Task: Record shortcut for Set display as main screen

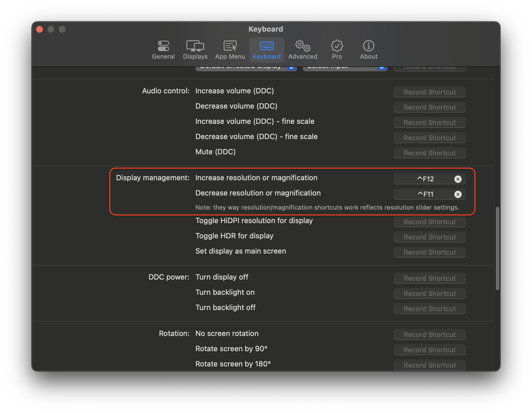Action: tap(429, 252)
